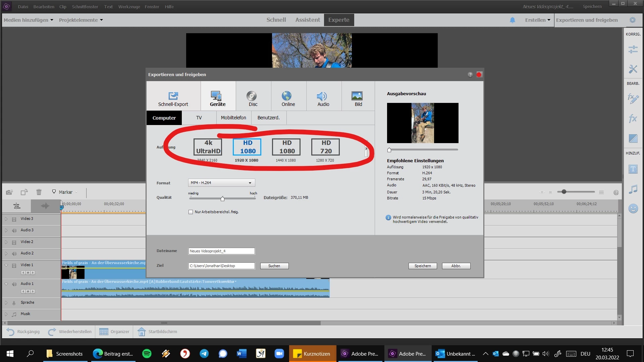Open the Schnittfenster menu
This screenshot has height=362, width=644.
(85, 7)
